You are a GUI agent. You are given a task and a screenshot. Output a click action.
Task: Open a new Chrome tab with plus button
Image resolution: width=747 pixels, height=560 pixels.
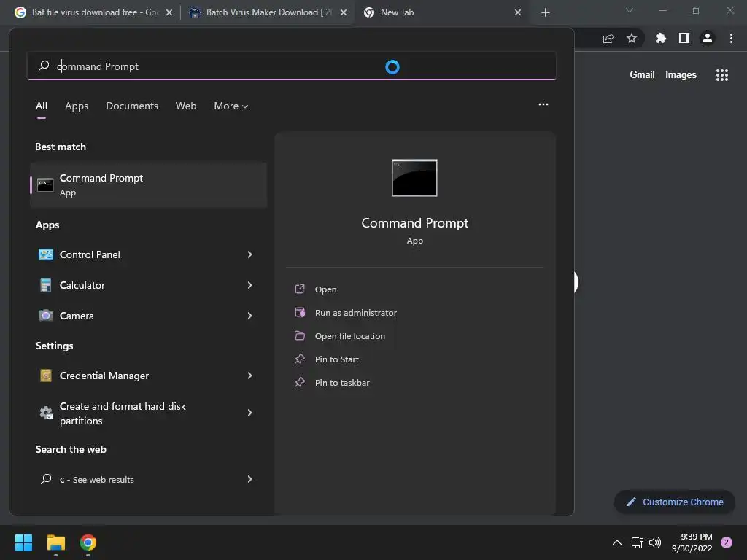coord(546,12)
